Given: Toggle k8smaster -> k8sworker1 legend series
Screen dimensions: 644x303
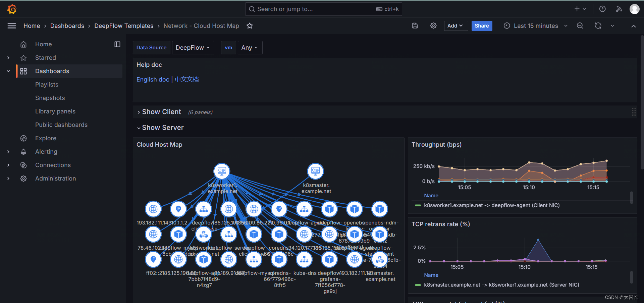Looking at the screenshot, I should click(501, 285).
